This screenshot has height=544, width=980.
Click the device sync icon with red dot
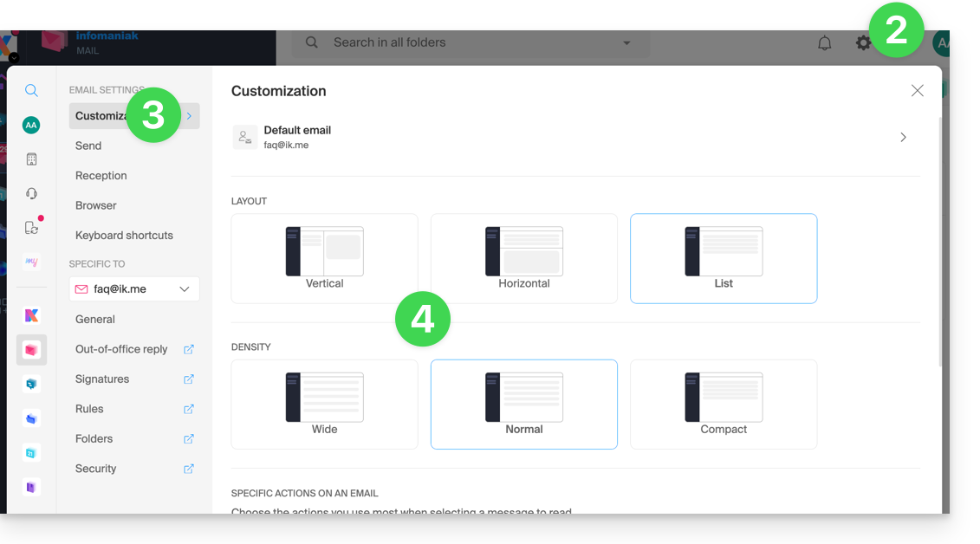tap(33, 226)
